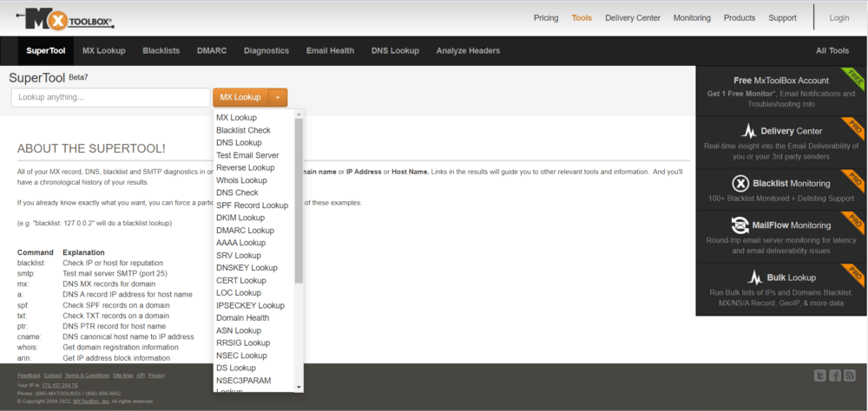Click the orange MX Lookup button

click(x=240, y=97)
